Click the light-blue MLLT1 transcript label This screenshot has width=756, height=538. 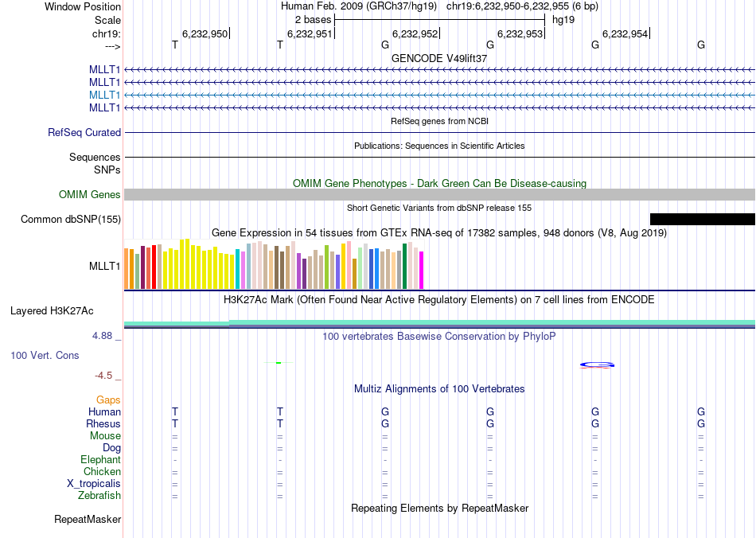104,95
